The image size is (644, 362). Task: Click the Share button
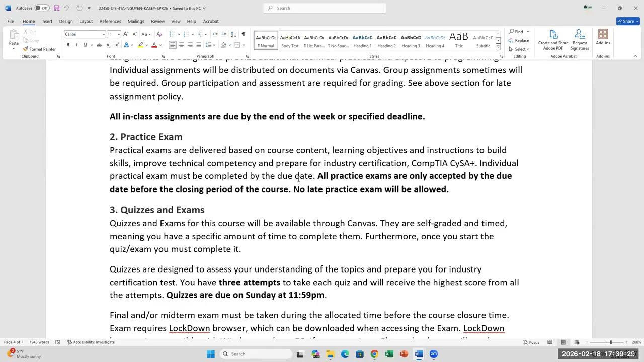tap(627, 21)
